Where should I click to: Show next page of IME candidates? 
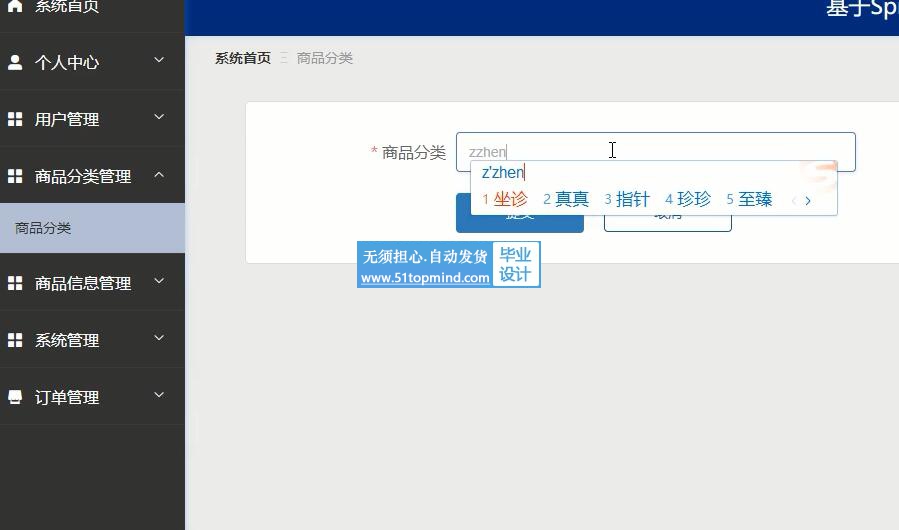808,201
